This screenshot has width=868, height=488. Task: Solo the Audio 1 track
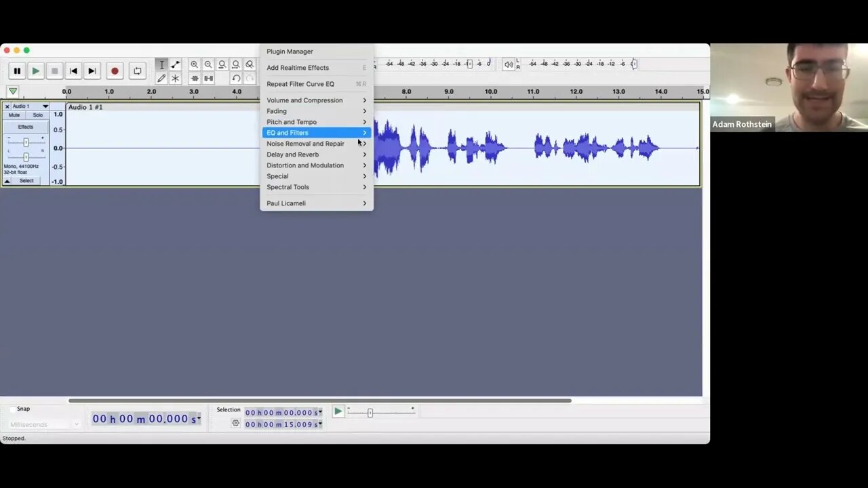pos(37,115)
